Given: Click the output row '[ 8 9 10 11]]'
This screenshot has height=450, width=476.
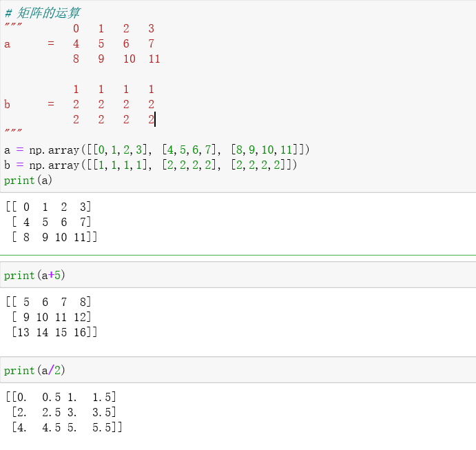Looking at the screenshot, I should [54, 237].
